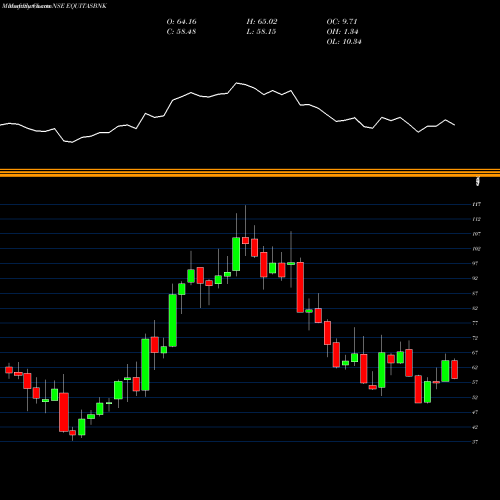Click the 67 price axis label

[475, 353]
